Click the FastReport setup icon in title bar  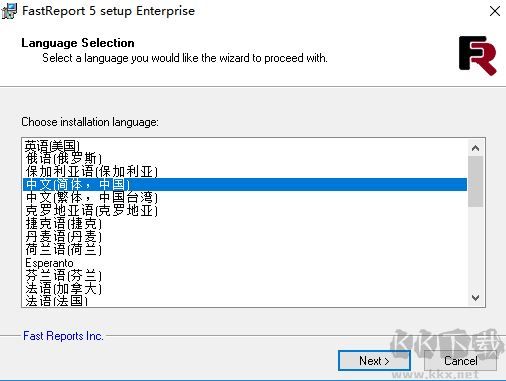(9, 11)
